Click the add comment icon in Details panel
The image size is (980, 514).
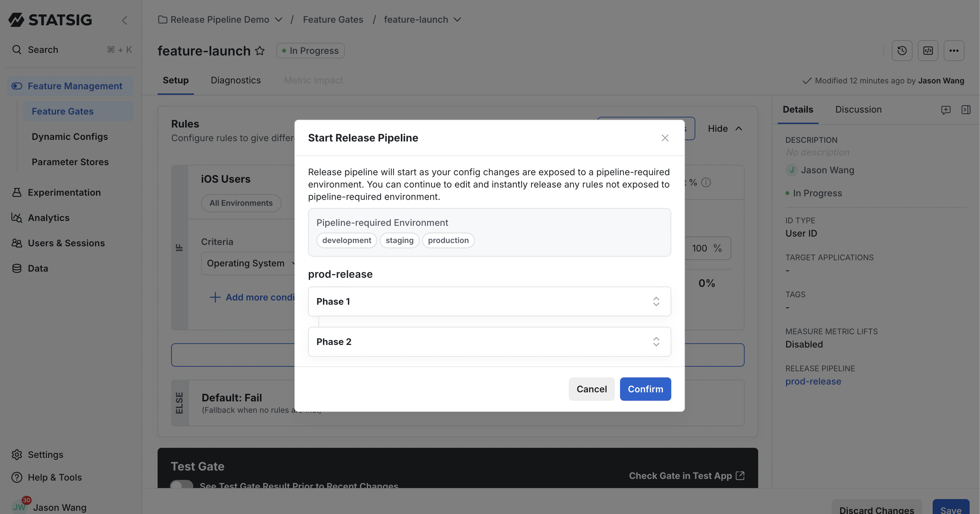(946, 110)
